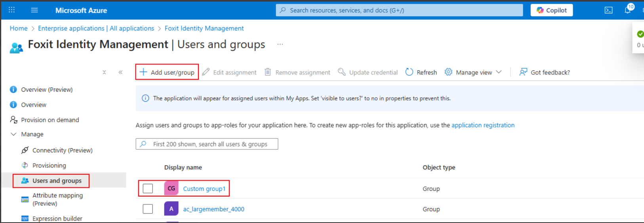The image size is (644, 223).
Task: Open Foxit Identity Management breadcrumb
Action: pos(204,28)
